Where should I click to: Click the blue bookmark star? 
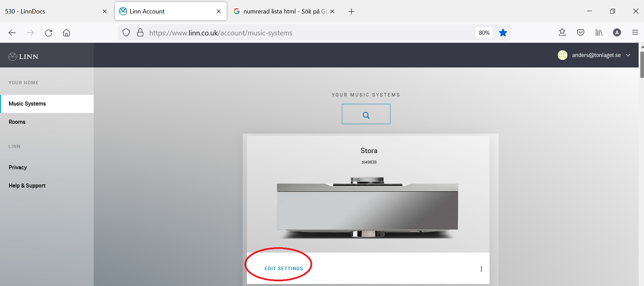coord(503,33)
